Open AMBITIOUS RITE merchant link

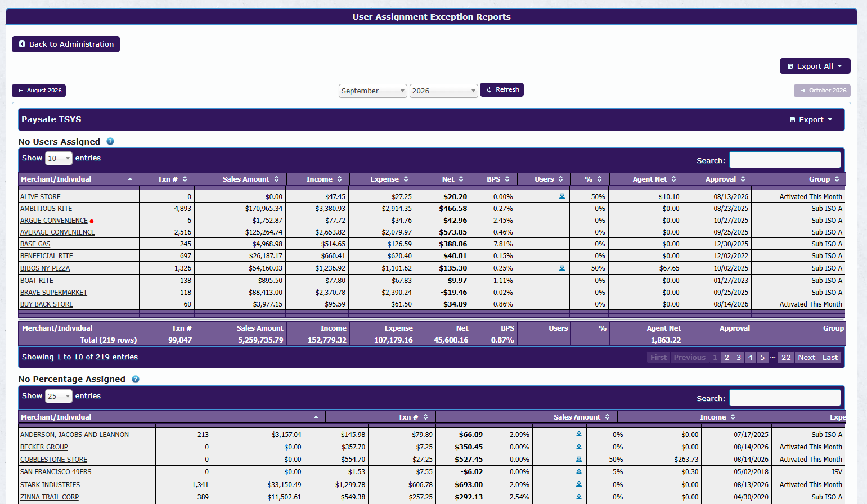46,209
